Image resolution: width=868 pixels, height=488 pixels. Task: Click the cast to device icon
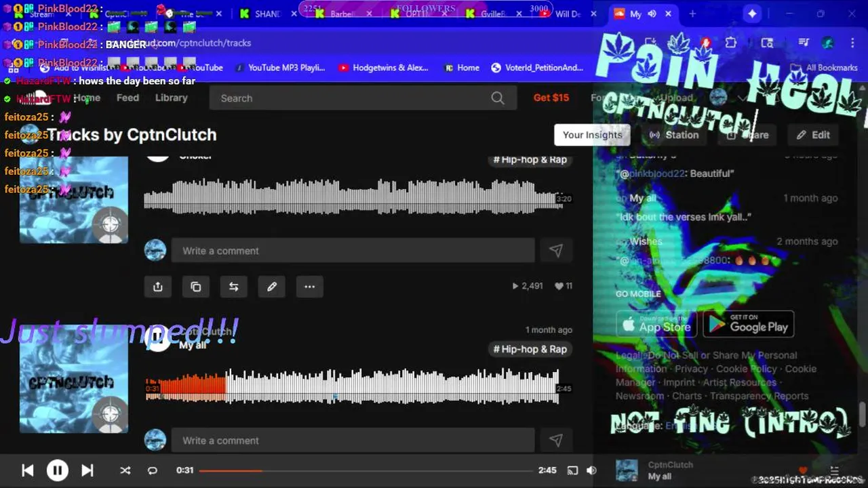572,470
